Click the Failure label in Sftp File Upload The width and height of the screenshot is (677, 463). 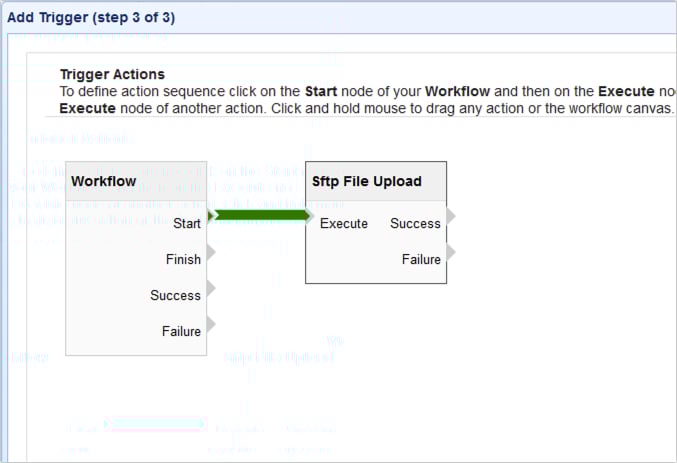421,260
